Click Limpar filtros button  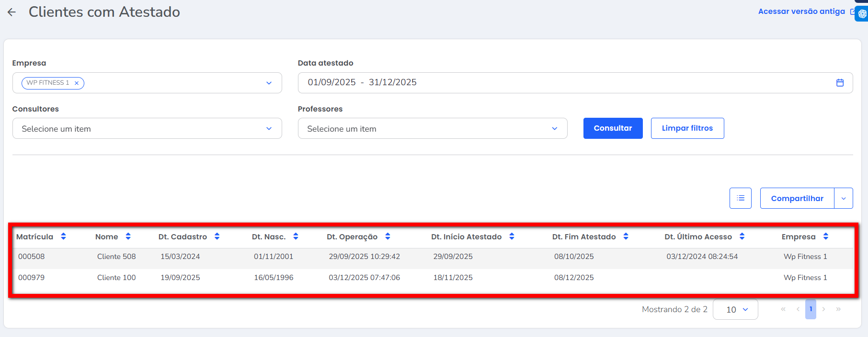point(687,128)
